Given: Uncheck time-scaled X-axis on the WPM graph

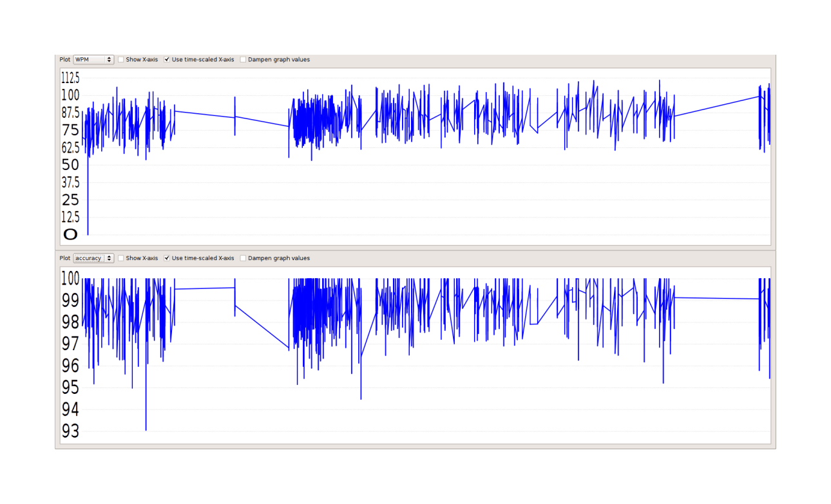Looking at the screenshot, I should coord(167,60).
